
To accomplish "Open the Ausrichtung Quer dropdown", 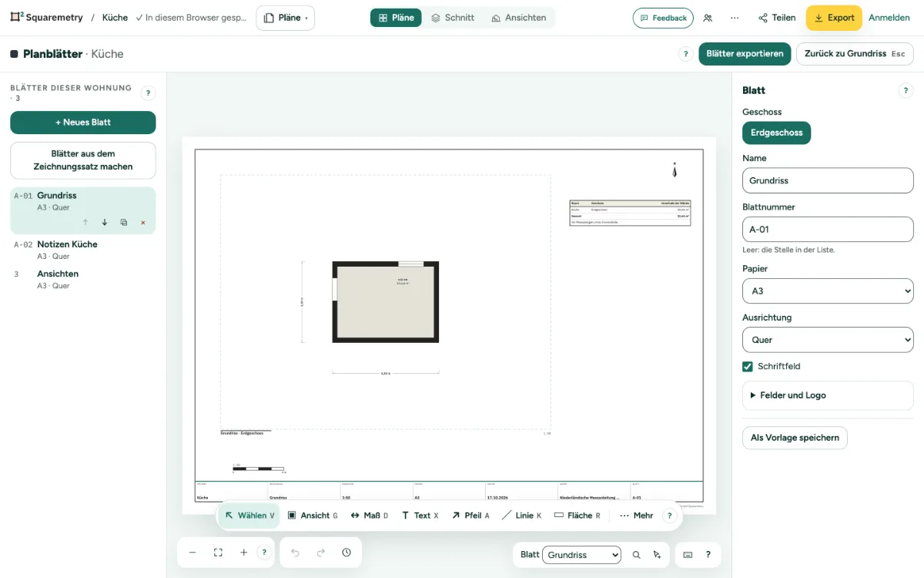I will click(x=828, y=339).
